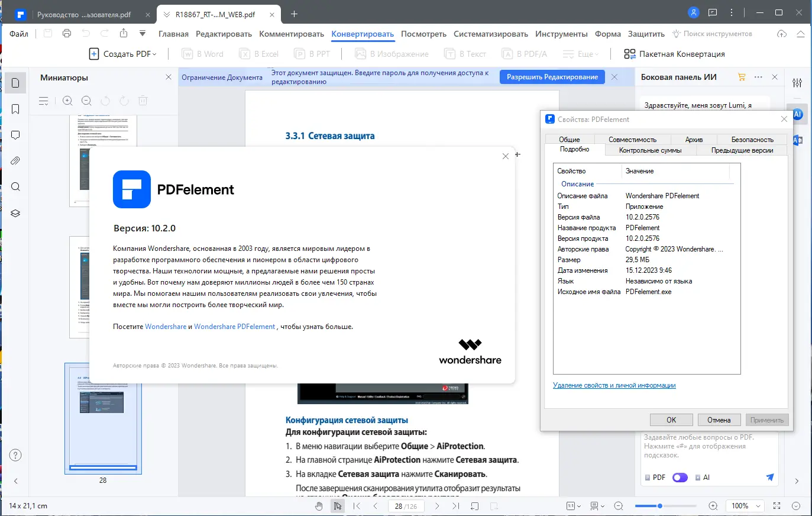The width and height of the screenshot is (812, 516).
Task: Open the page layout view dropdown
Action: coord(597,506)
